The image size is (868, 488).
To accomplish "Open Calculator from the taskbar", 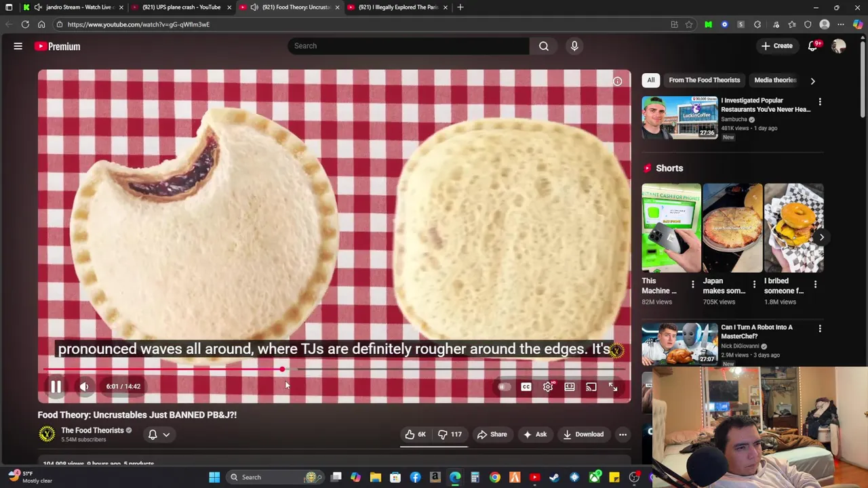I will [x=475, y=477].
